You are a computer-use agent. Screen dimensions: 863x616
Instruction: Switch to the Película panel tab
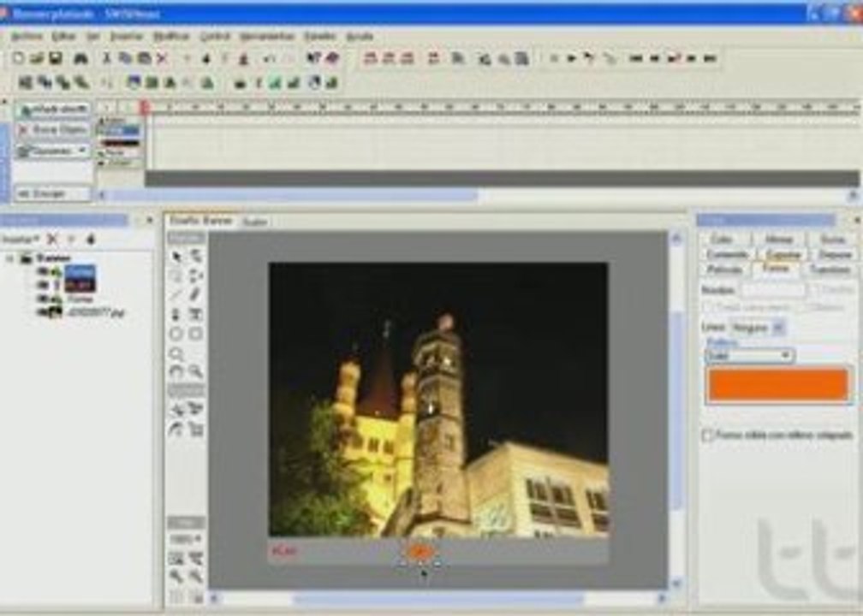724,269
